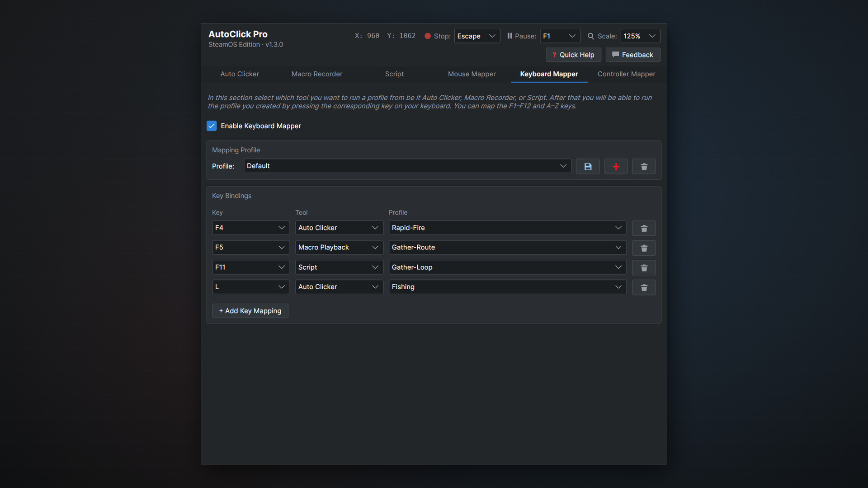Delete the F4 Rapid-Fire key binding
868x488 pixels.
pos(644,228)
